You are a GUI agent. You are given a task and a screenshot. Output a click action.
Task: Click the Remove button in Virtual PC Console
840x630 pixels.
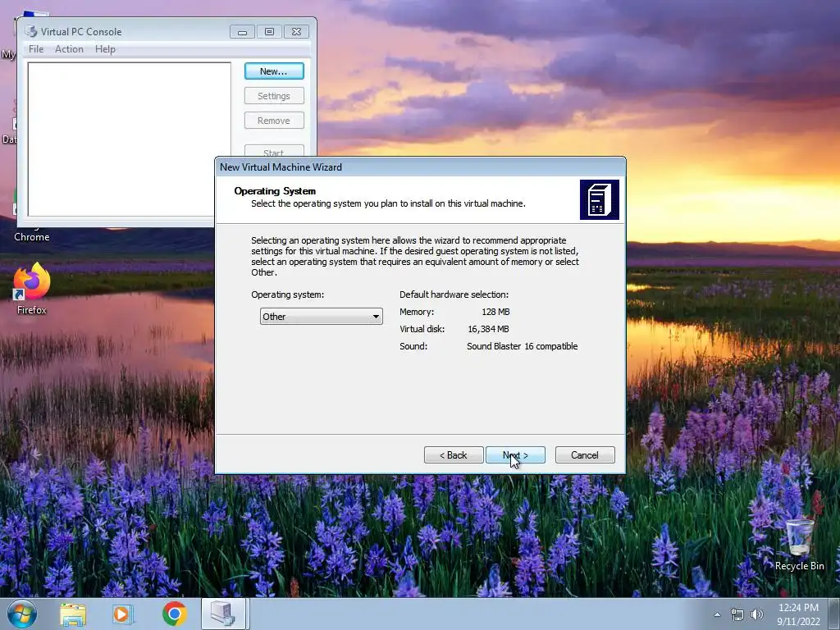[274, 121]
